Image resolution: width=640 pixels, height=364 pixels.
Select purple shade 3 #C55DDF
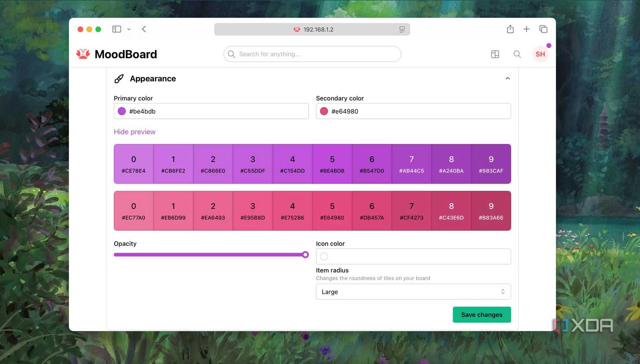point(253,164)
